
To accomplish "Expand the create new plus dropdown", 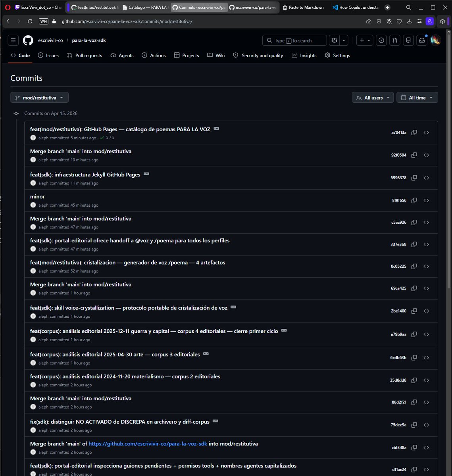I will pos(365,40).
